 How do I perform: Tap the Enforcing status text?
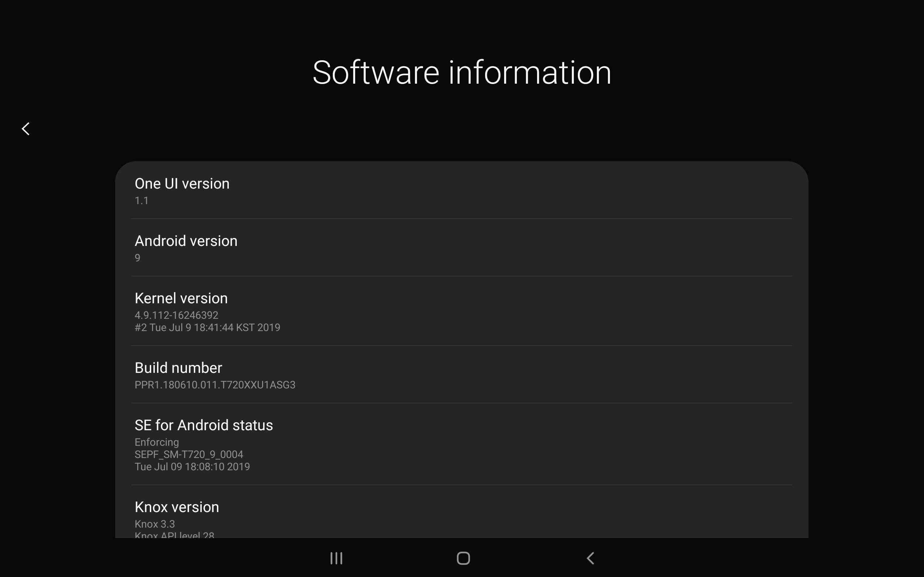pyautogui.click(x=157, y=442)
